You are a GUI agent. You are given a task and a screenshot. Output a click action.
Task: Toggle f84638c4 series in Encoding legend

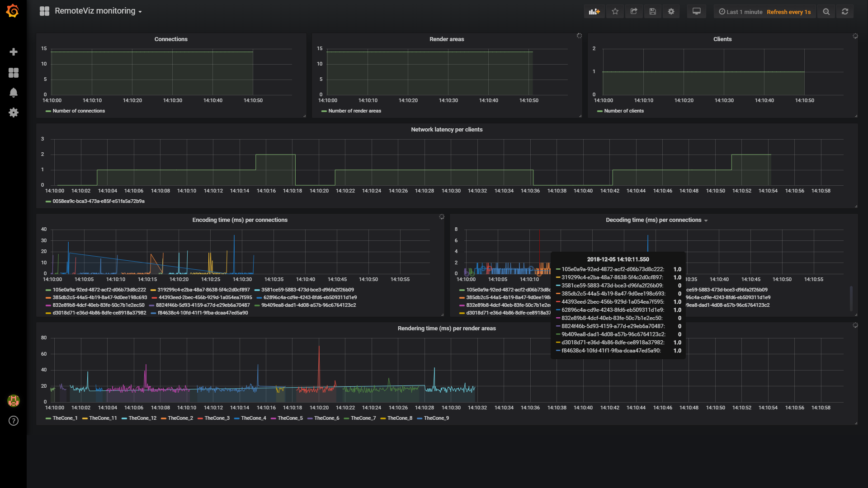202,313
